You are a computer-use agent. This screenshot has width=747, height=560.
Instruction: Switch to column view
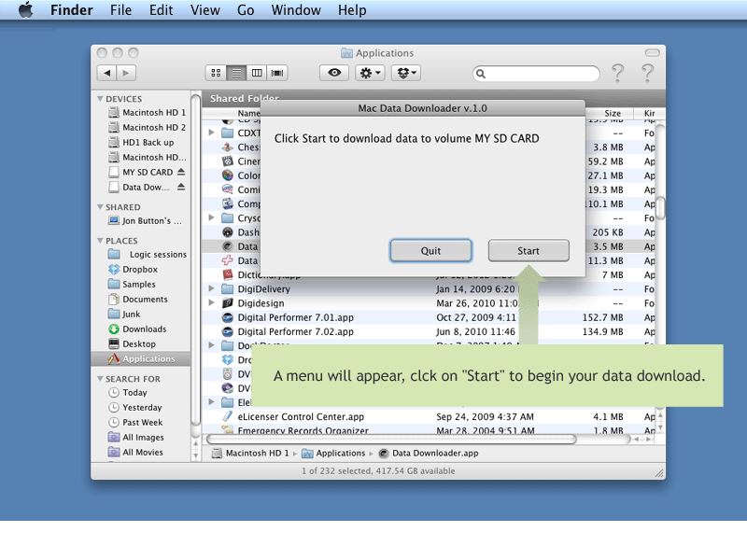click(x=257, y=73)
